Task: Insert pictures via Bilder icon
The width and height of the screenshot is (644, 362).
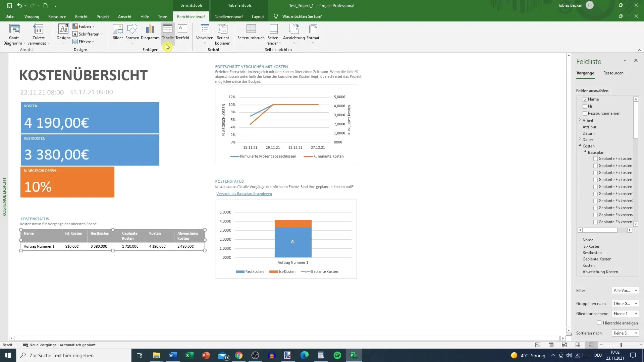Action: pyautogui.click(x=118, y=32)
